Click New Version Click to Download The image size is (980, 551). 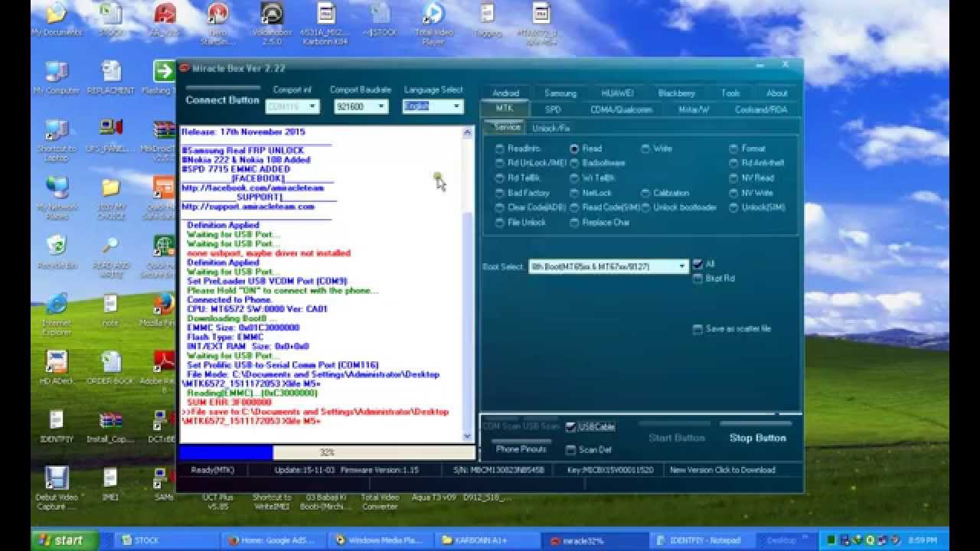coord(722,470)
